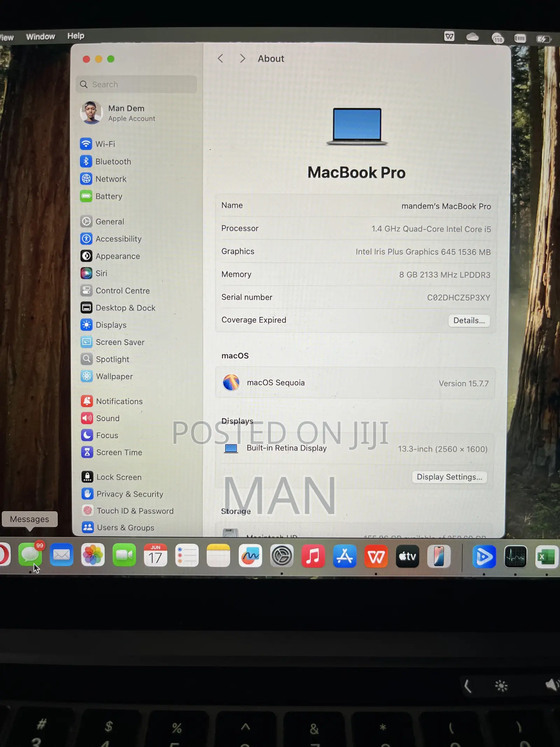Open App Store from the Dock

point(344,556)
